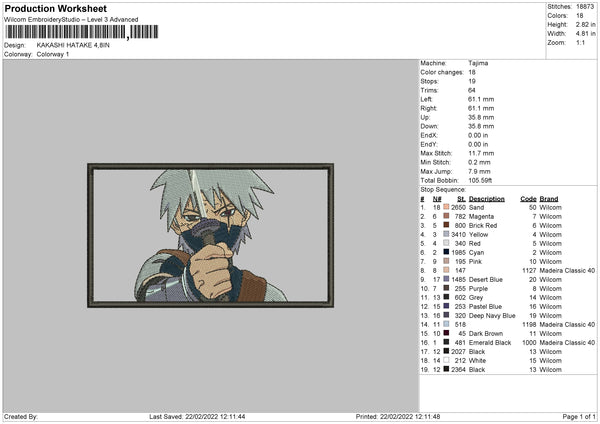Click the Min Stitch value '0.2 mm'
Image resolution: width=600 pixels, height=424 pixels.
479,162
